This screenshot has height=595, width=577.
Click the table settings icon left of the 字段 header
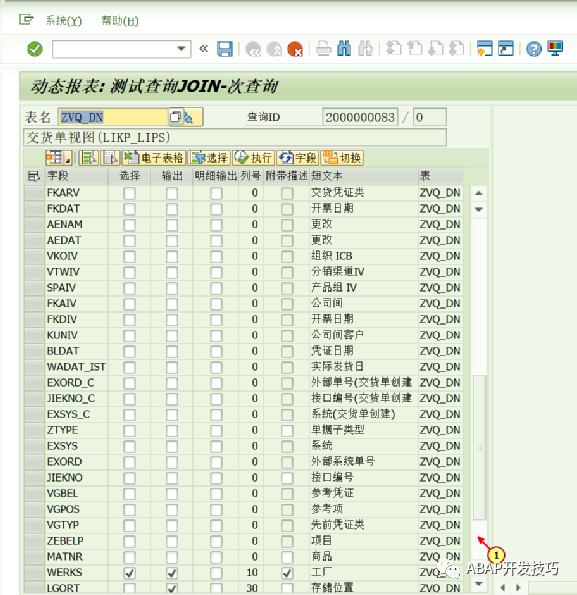33,176
